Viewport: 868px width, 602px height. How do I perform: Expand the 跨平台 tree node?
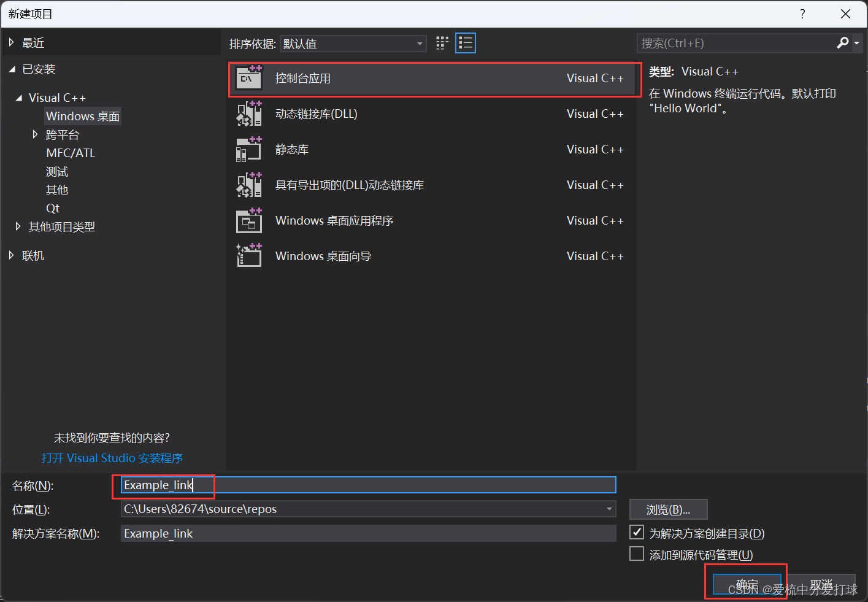(x=35, y=134)
